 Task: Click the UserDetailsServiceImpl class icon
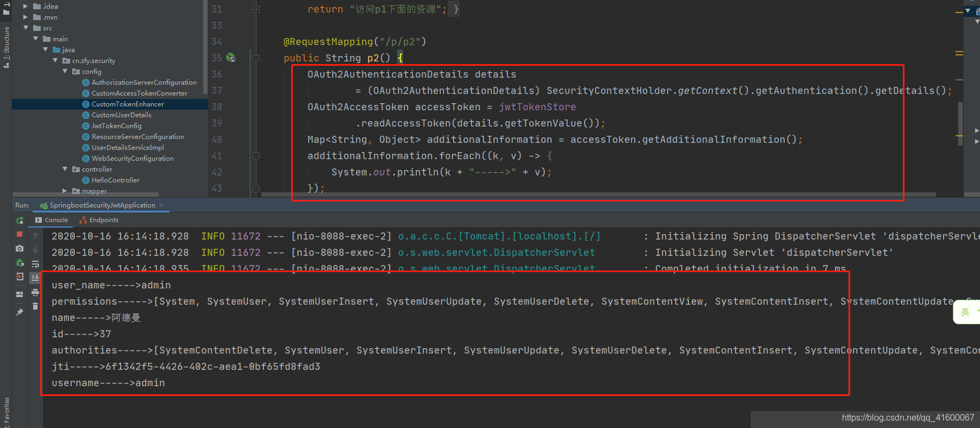(86, 148)
